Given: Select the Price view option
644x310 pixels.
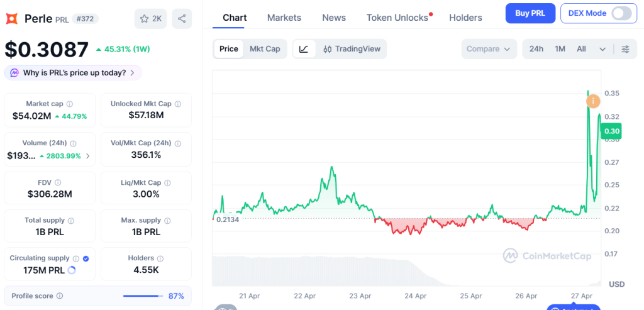Looking at the screenshot, I should point(229,49).
